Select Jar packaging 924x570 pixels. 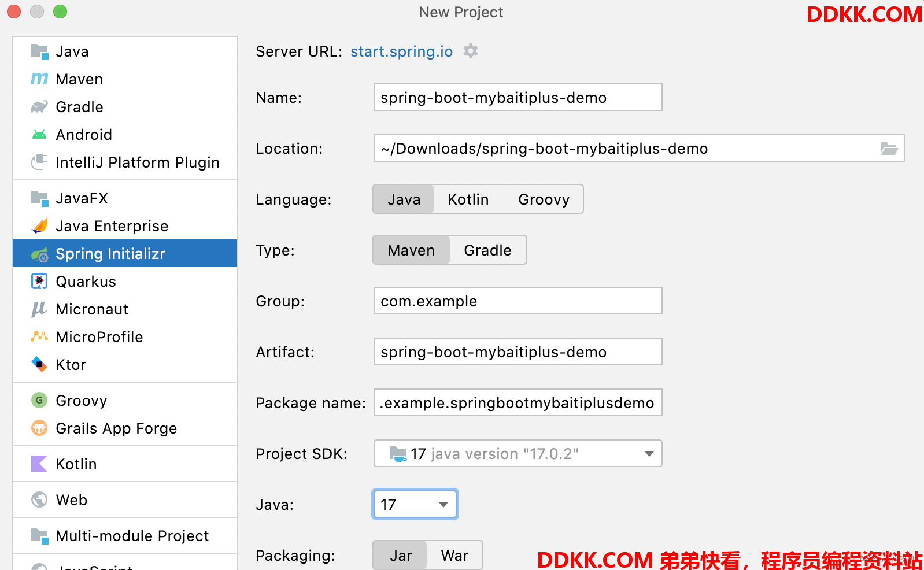coord(401,556)
